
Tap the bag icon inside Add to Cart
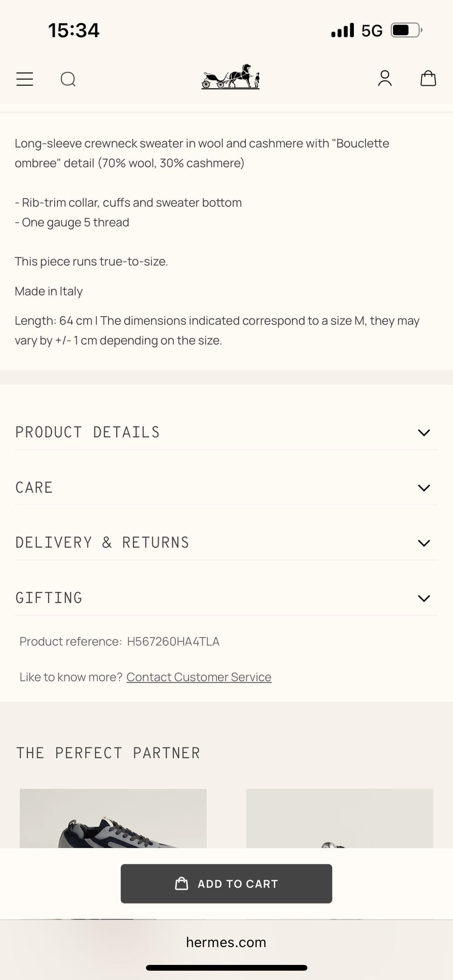(182, 883)
